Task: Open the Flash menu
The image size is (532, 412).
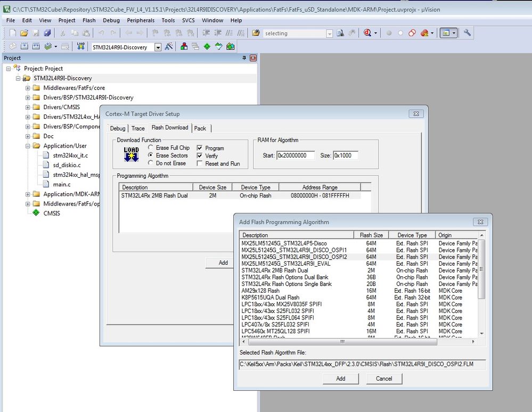Action: (89, 20)
